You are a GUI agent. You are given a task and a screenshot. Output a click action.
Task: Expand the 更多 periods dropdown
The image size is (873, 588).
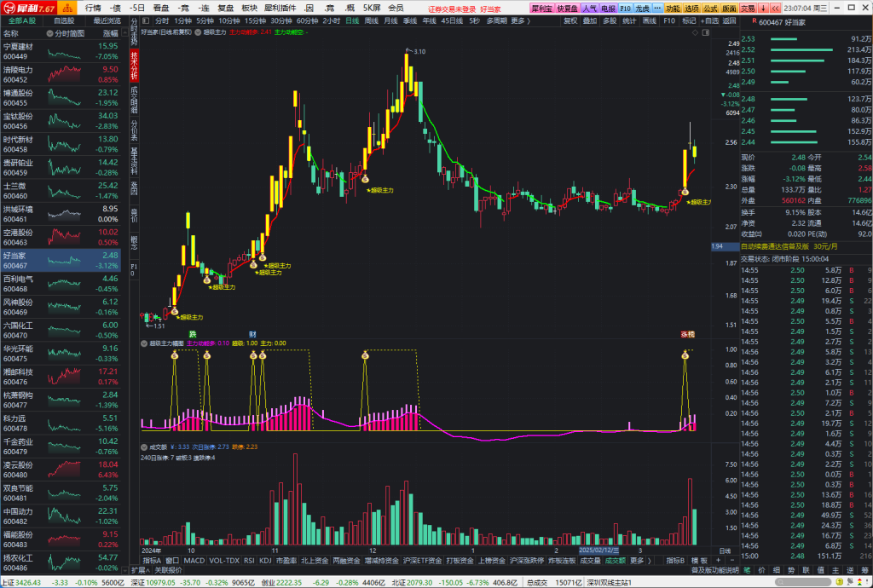pos(521,21)
